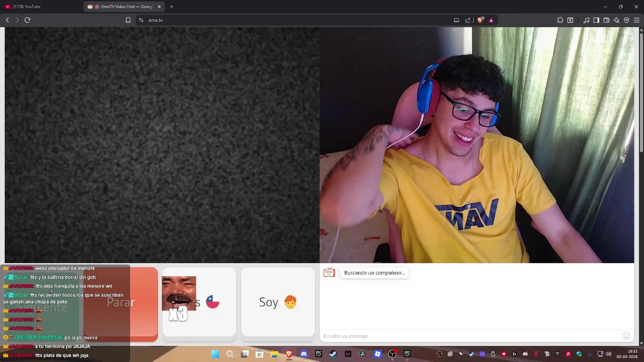
Task: Open OBS Studio from the taskbar
Action: tap(392, 354)
